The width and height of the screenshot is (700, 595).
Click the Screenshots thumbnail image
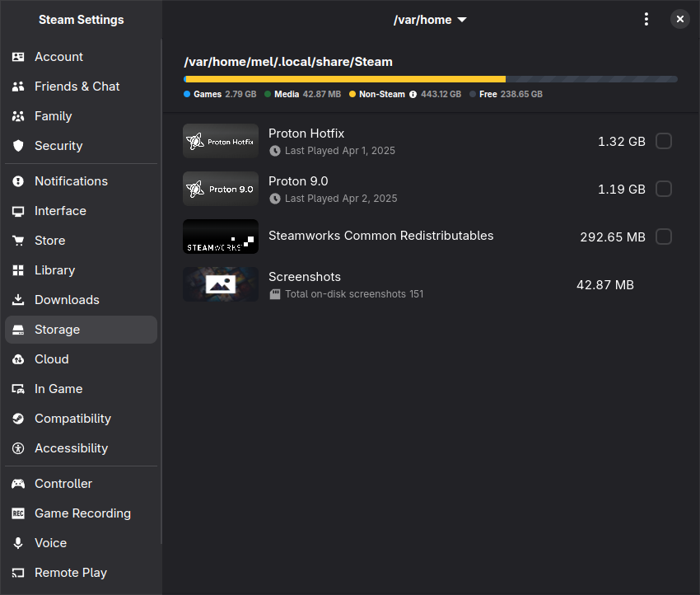coord(221,284)
